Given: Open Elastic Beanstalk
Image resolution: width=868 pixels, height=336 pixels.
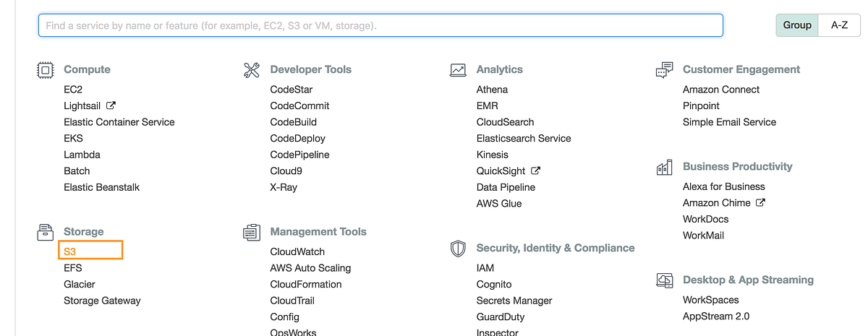Looking at the screenshot, I should pyautogui.click(x=101, y=187).
